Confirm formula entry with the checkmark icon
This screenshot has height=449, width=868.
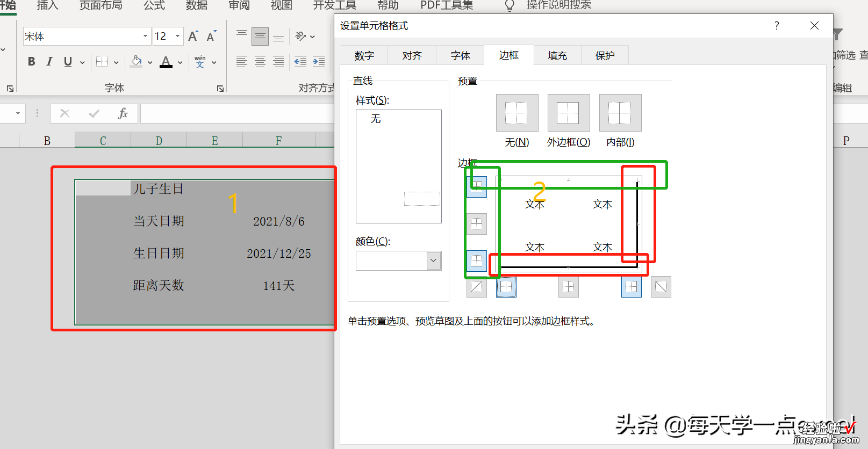[94, 113]
